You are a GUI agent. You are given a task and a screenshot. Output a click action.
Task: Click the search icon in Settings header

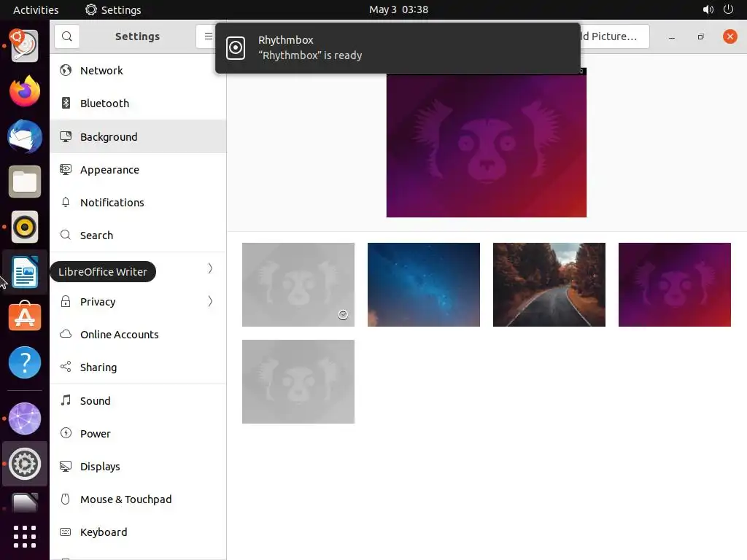click(66, 36)
